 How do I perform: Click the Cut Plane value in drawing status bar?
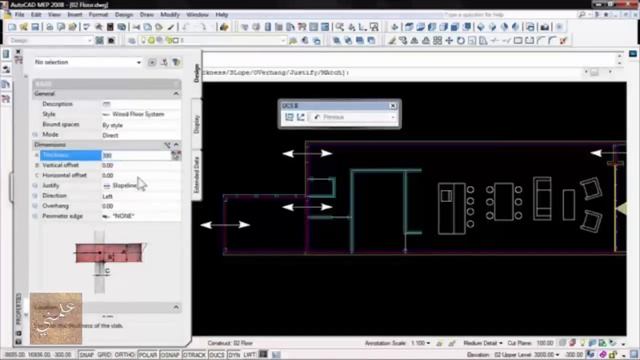click(544, 343)
